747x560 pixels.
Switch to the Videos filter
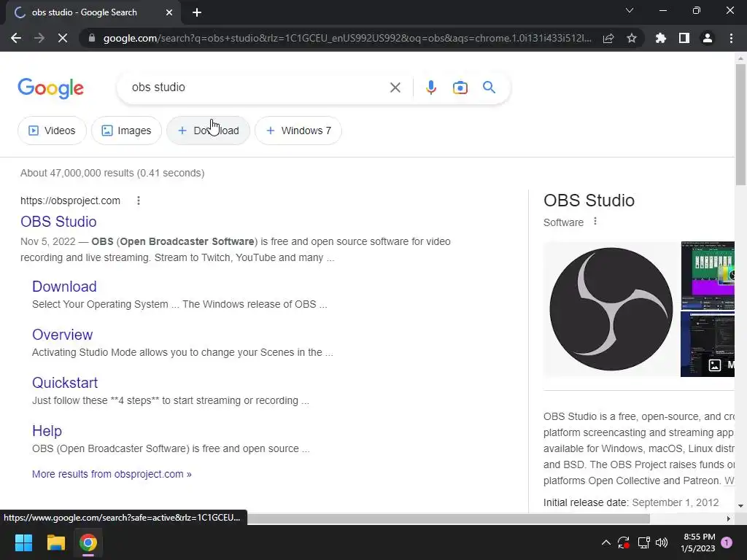click(52, 131)
